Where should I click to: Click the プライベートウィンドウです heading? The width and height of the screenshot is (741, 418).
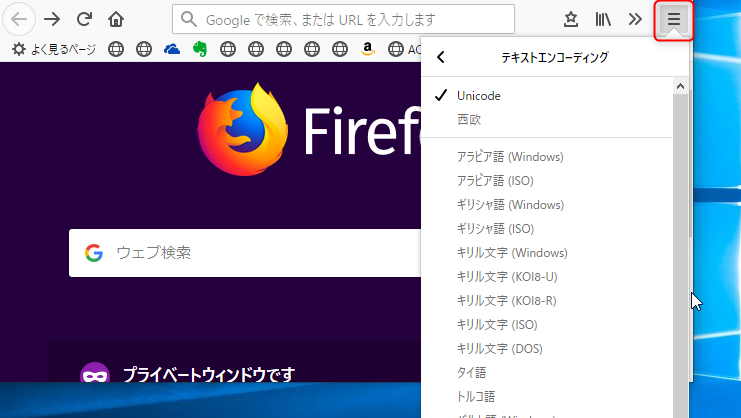pyautogui.click(x=209, y=375)
